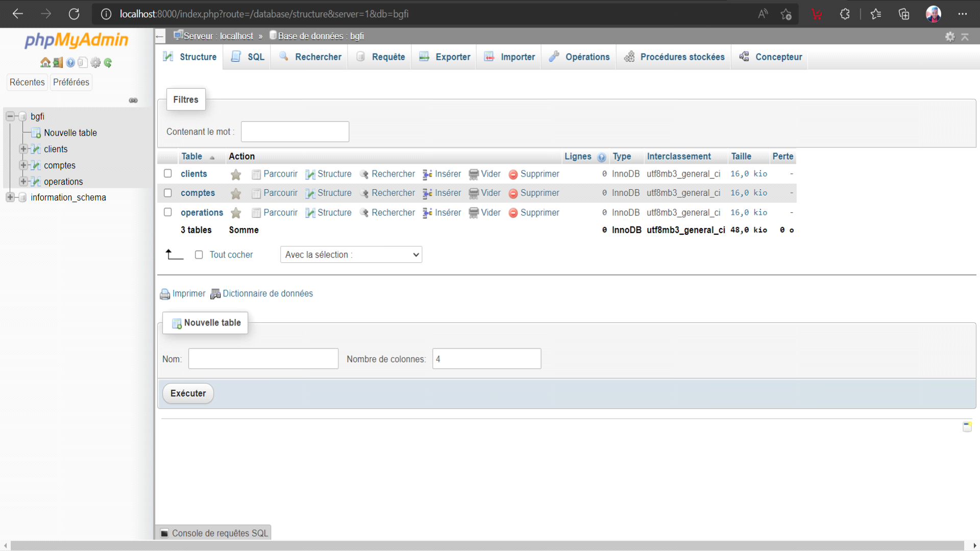Image resolution: width=980 pixels, height=551 pixels.
Task: Click the Contenant le mot filter field
Action: point(295,132)
